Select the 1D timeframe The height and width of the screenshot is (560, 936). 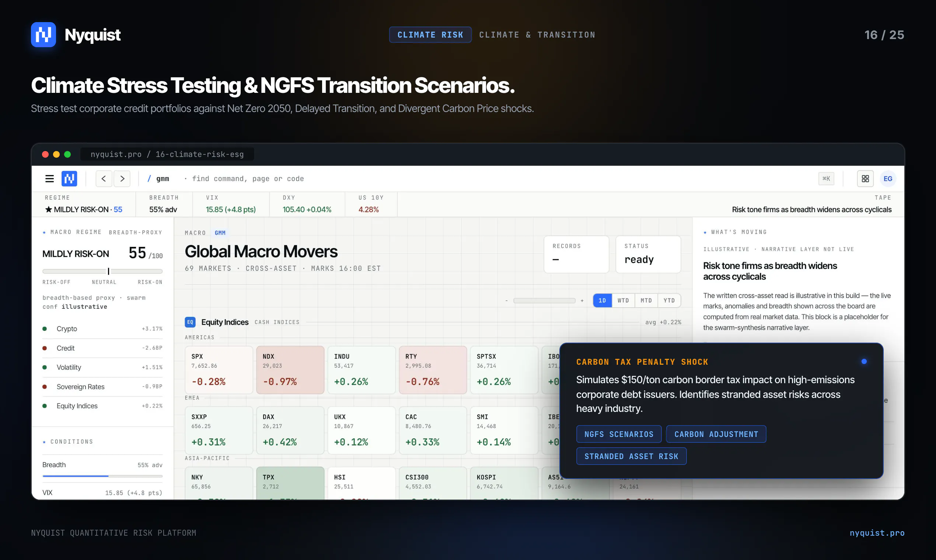tap(603, 300)
